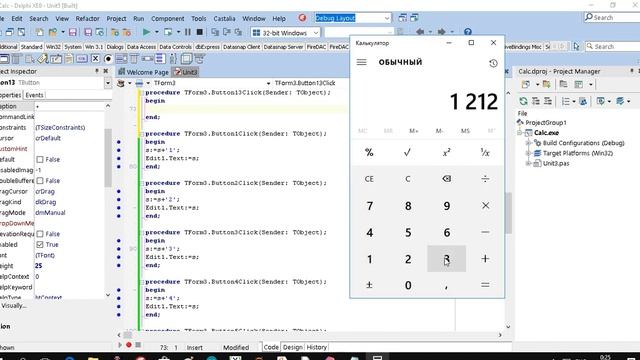Stop the program with the black square icon
This screenshot has width=640, height=360.
tap(200, 32)
